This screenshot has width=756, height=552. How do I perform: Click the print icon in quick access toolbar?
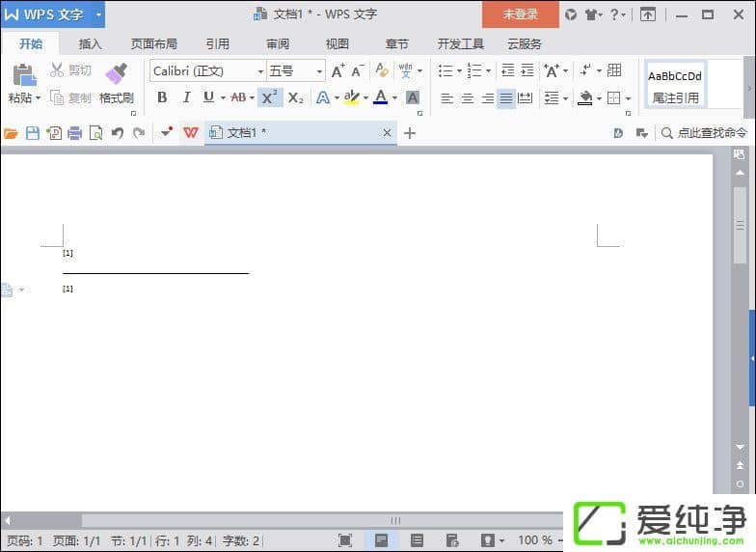tap(74, 133)
